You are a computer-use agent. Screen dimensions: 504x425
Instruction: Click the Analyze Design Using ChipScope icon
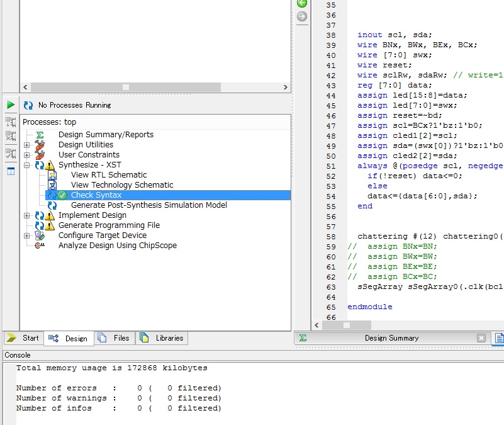[x=40, y=246]
